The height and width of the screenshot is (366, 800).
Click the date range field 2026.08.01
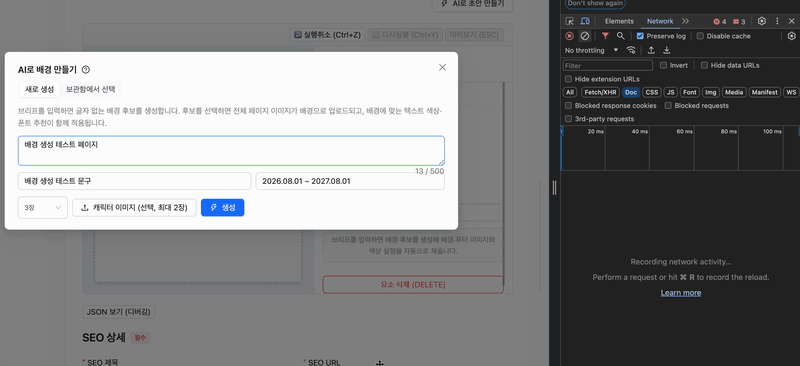[350, 181]
